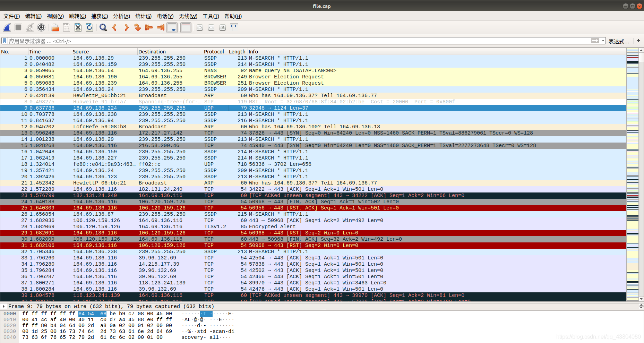Go forward to next packet
Image resolution: width=644 pixels, height=343 pixels.
coord(126,27)
